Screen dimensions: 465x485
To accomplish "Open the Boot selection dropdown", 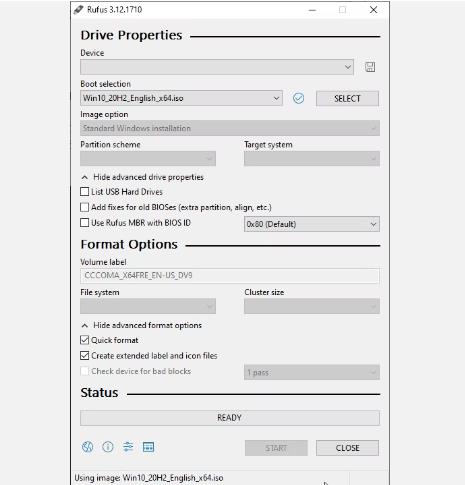I will [181, 98].
